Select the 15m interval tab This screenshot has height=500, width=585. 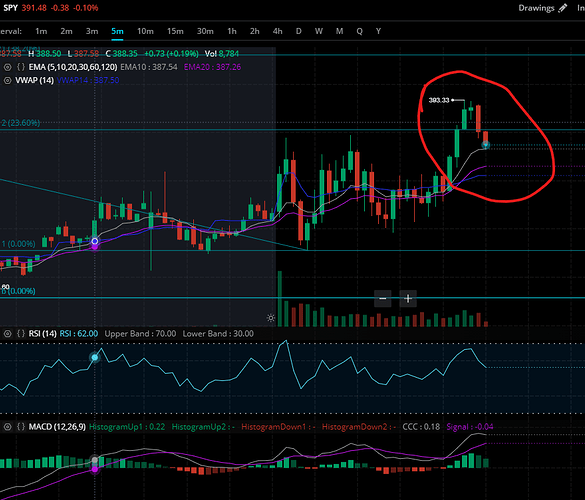[175, 31]
